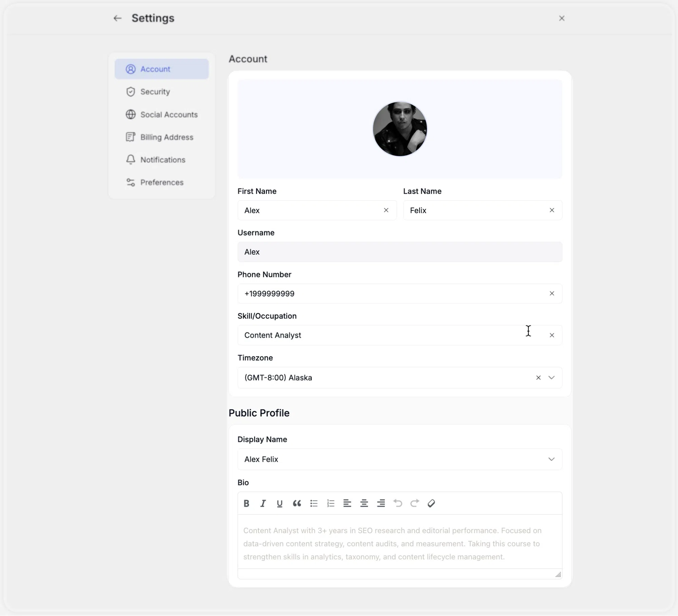678x616 pixels.
Task: Open Preferences section
Action: tap(161, 182)
